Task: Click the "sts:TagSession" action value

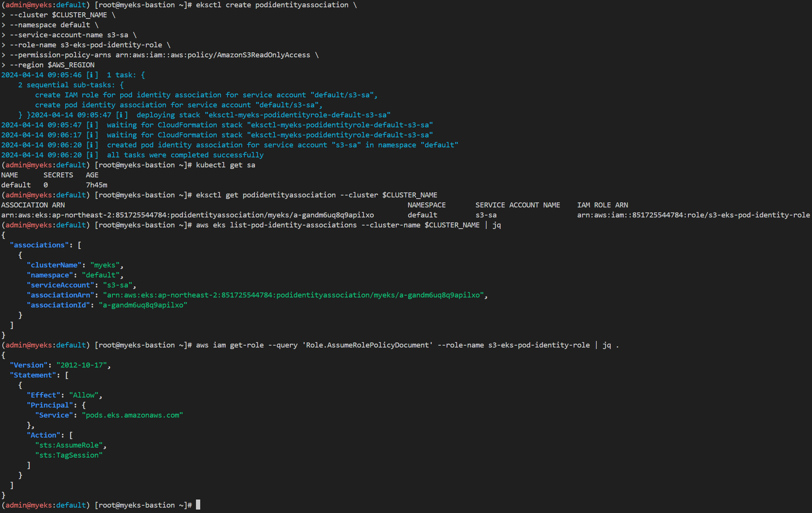Action: (69, 455)
